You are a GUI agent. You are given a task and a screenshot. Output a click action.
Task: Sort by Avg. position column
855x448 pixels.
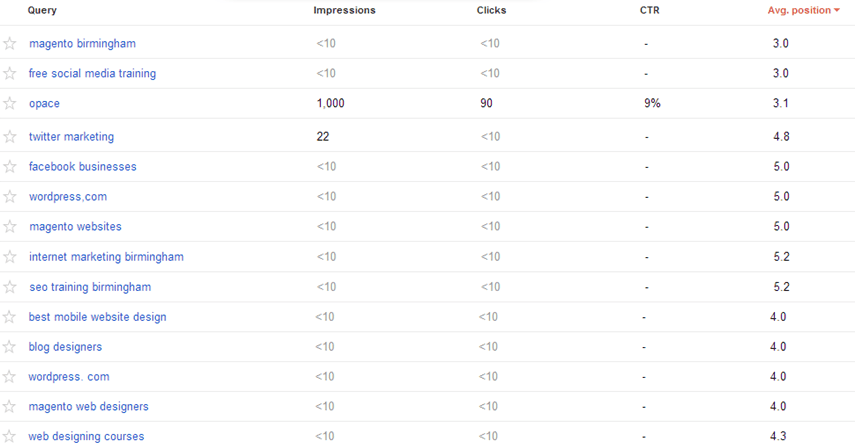[x=803, y=11]
